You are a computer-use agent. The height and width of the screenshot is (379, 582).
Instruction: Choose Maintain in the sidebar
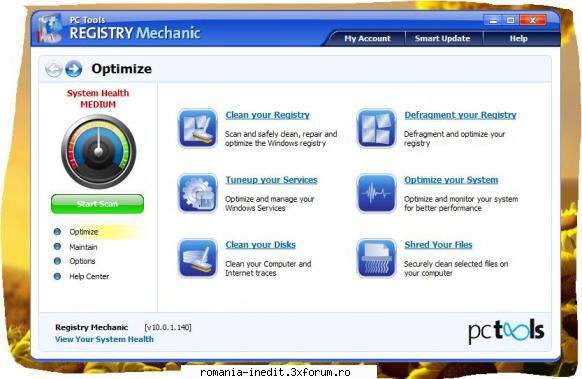coord(83,247)
